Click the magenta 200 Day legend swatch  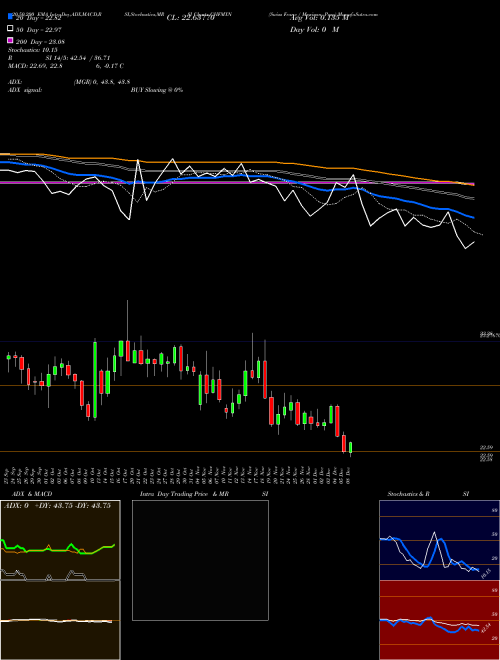10,40
